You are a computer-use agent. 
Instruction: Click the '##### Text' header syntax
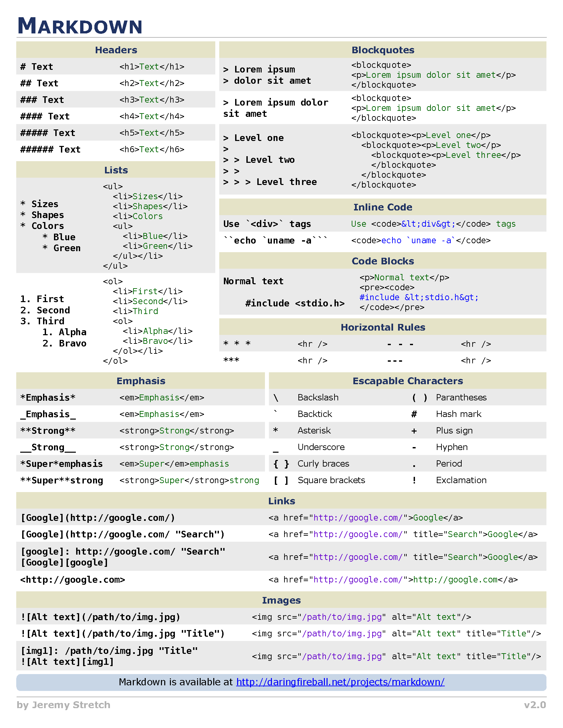tap(47, 133)
